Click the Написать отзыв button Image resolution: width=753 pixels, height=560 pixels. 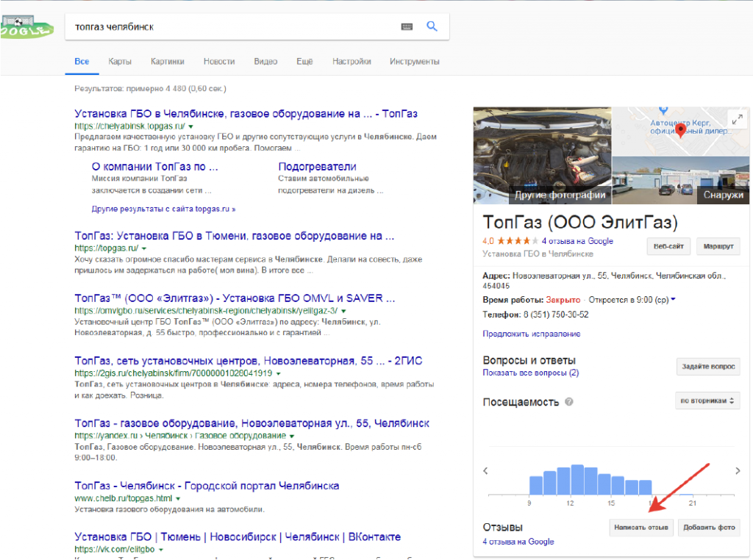[x=641, y=528]
